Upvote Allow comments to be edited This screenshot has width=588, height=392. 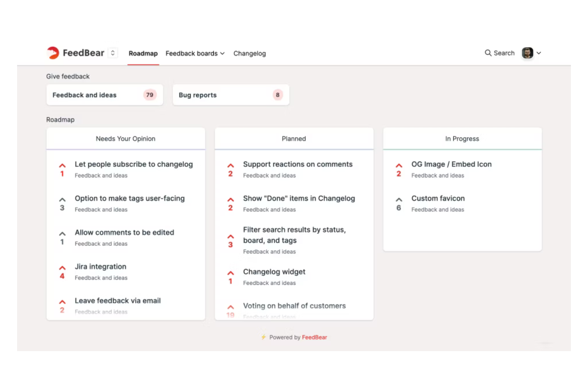(62, 234)
